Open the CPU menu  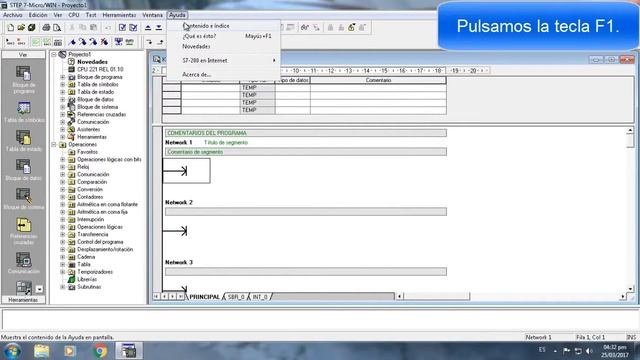[74, 15]
